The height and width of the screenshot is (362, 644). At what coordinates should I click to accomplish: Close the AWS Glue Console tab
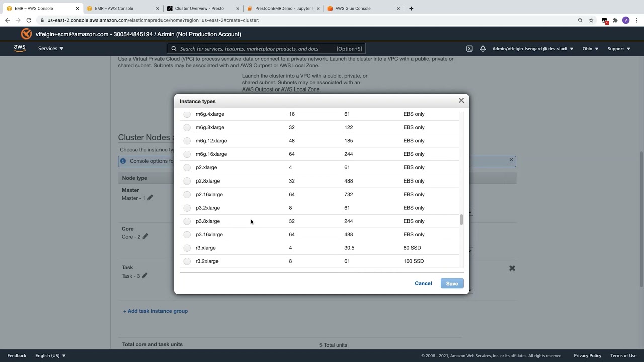click(398, 8)
